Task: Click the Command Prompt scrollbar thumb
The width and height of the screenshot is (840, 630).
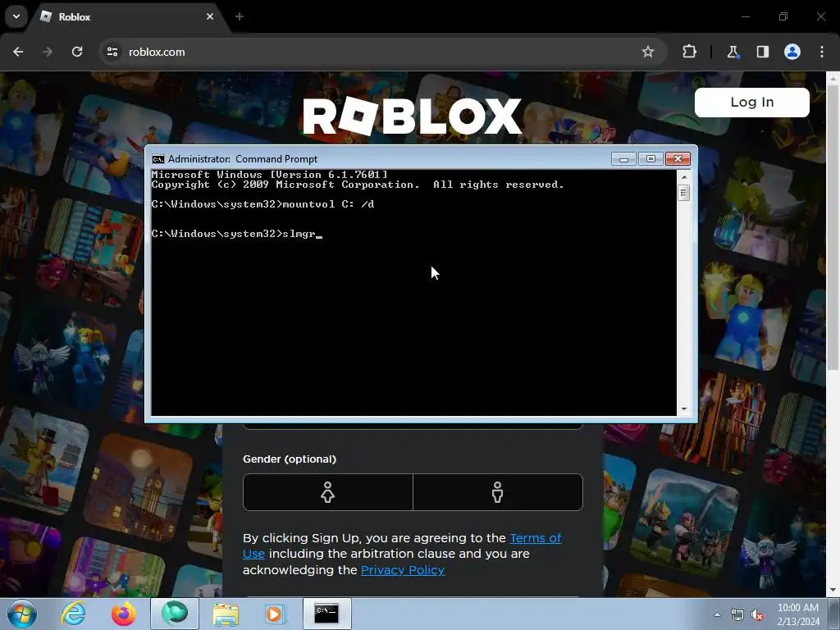Action: pyautogui.click(x=684, y=192)
